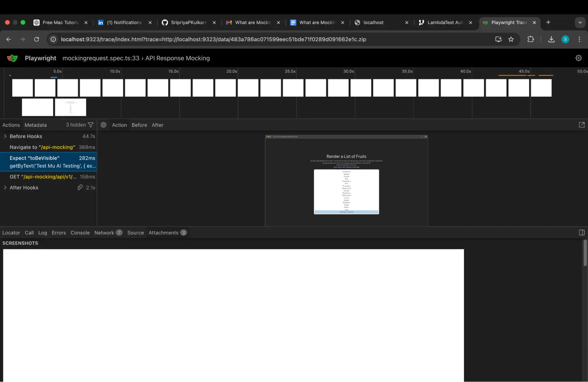
Task: Open the Source tab
Action: pyautogui.click(x=136, y=233)
